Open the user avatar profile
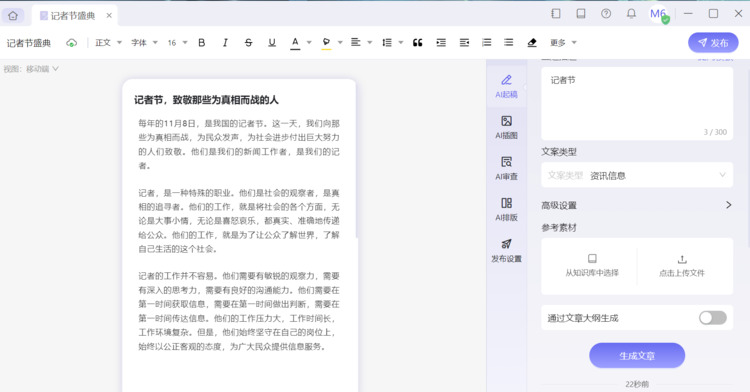This screenshot has height=392, width=750. (x=659, y=14)
